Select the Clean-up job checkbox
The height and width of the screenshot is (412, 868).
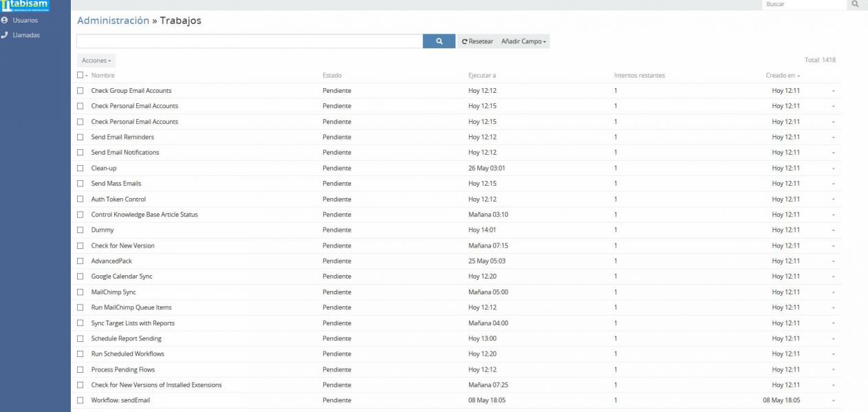coord(80,169)
